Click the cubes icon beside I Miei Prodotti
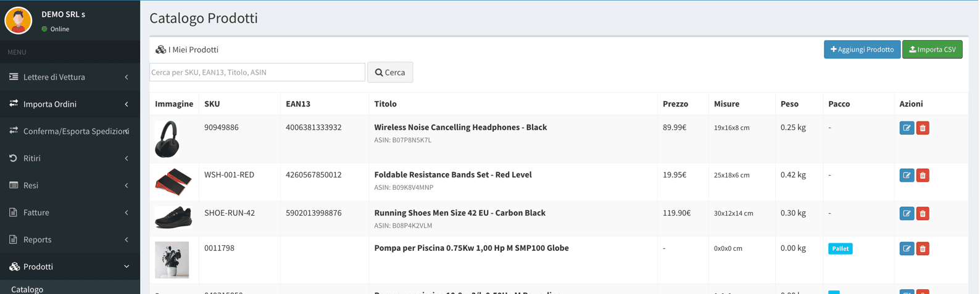 click(x=160, y=49)
